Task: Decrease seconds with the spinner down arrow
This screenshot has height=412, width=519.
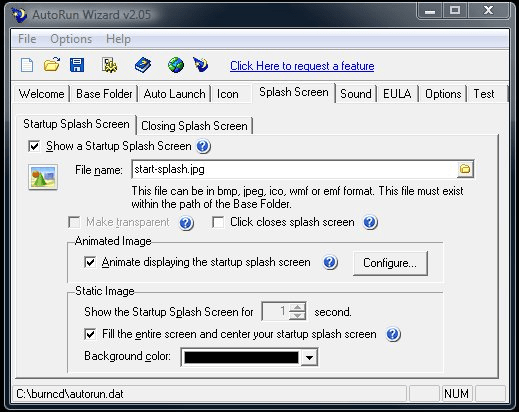Action: click(297, 316)
